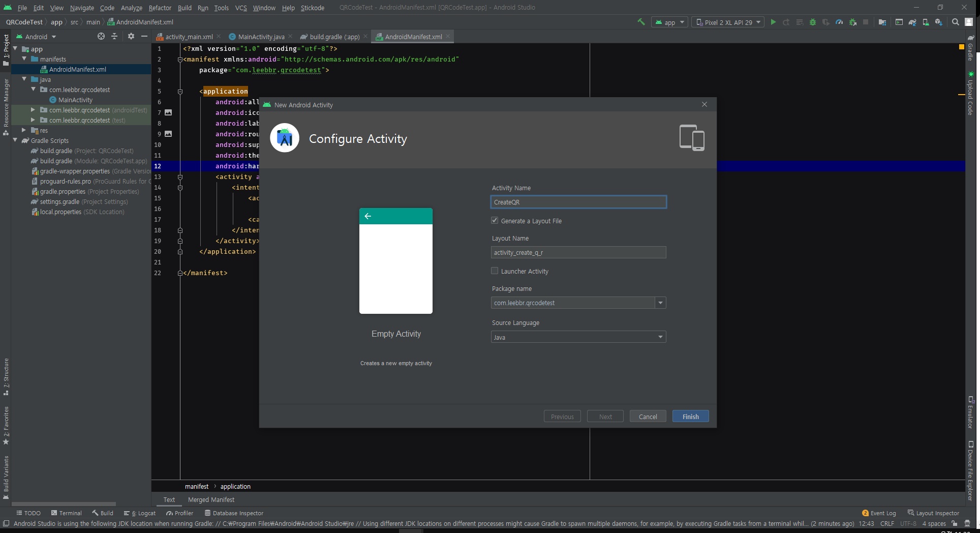Screen dimensions: 980x533
Task: Open the Layout Inspector
Action: point(933,513)
